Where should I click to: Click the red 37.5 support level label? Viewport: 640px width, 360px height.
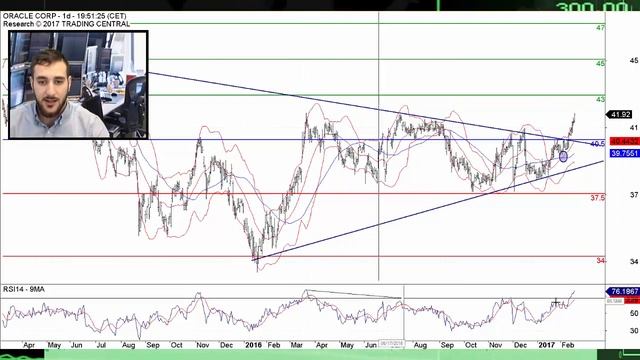click(x=598, y=198)
